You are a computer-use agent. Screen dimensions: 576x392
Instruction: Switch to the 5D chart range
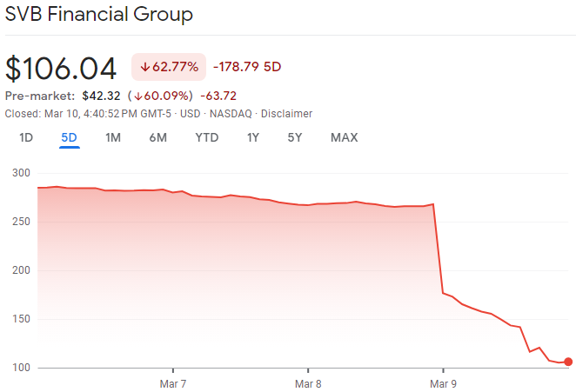tap(70, 137)
